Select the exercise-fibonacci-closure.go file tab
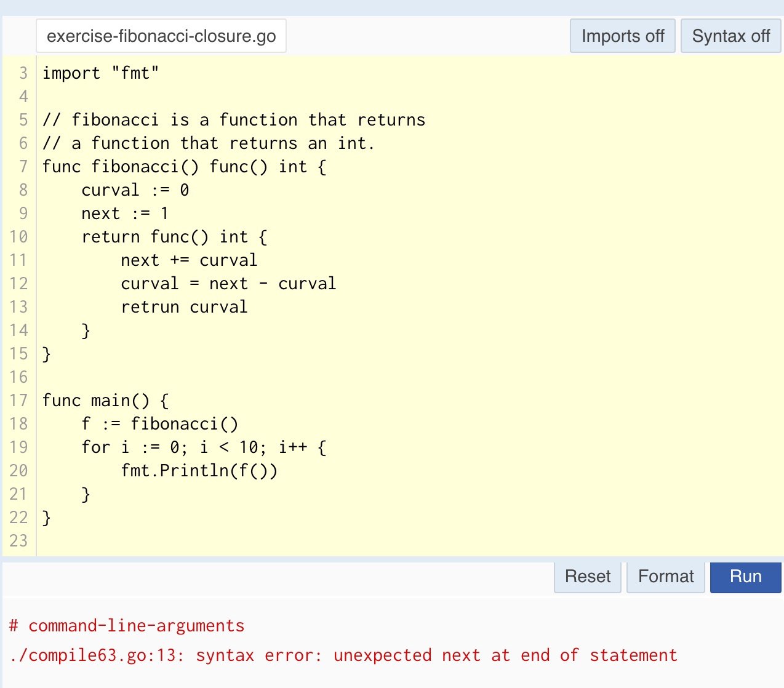 point(161,36)
